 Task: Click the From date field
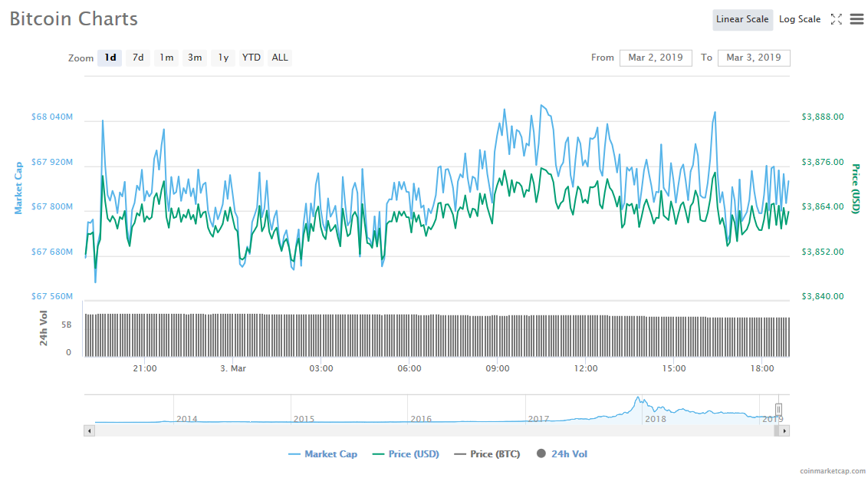tap(655, 58)
